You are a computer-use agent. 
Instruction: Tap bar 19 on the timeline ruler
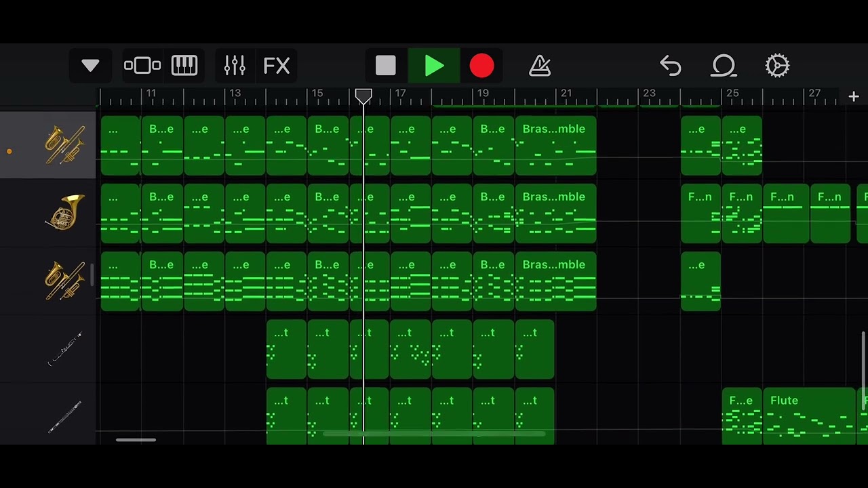pos(483,93)
